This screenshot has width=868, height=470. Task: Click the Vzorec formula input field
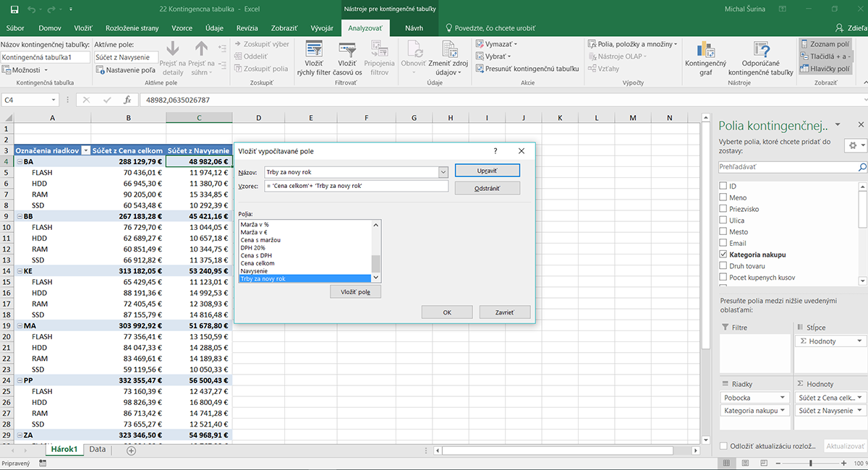pos(357,187)
